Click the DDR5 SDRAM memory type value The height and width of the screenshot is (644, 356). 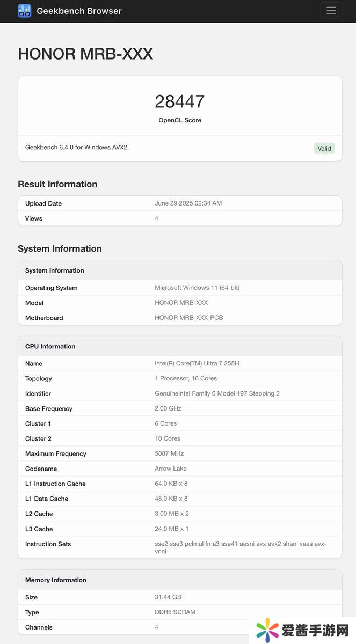(175, 612)
